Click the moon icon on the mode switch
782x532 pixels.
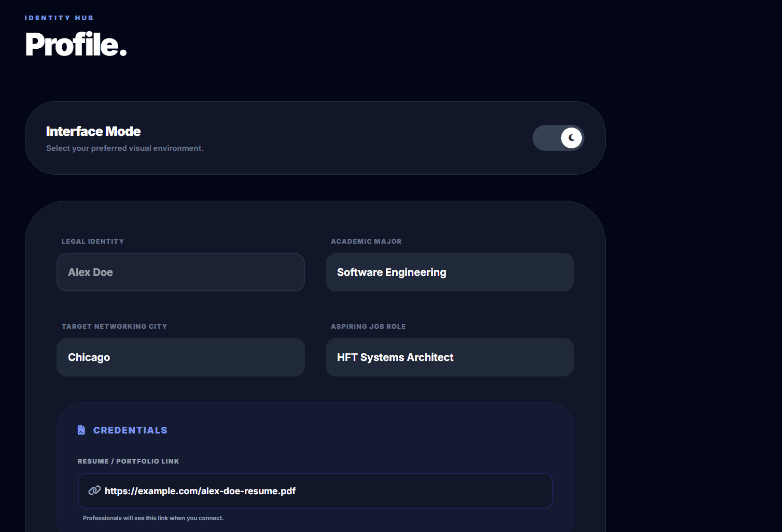click(x=570, y=138)
